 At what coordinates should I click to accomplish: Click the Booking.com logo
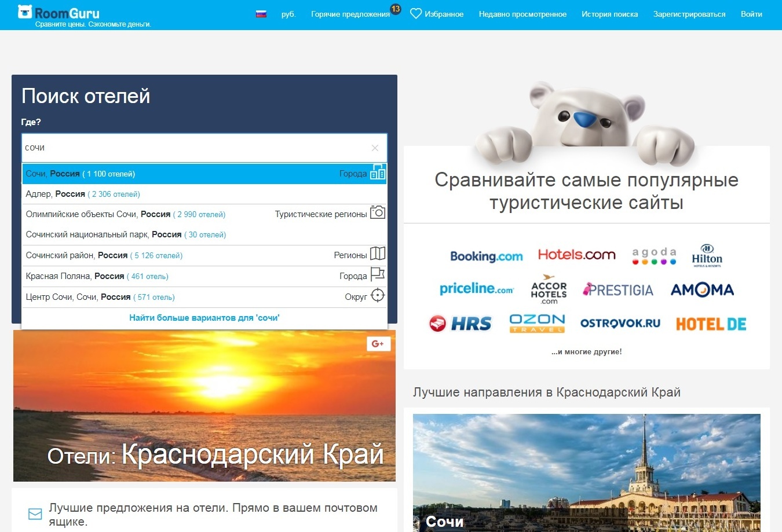click(x=487, y=256)
